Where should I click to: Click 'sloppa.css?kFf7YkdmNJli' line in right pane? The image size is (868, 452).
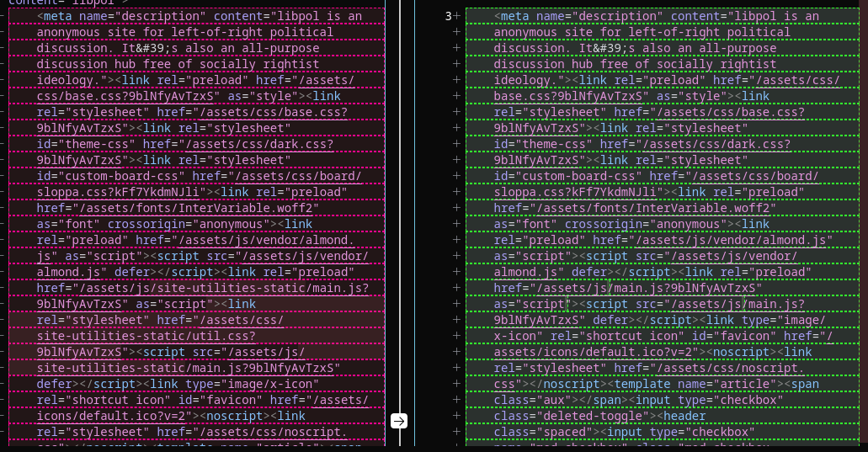(649, 193)
